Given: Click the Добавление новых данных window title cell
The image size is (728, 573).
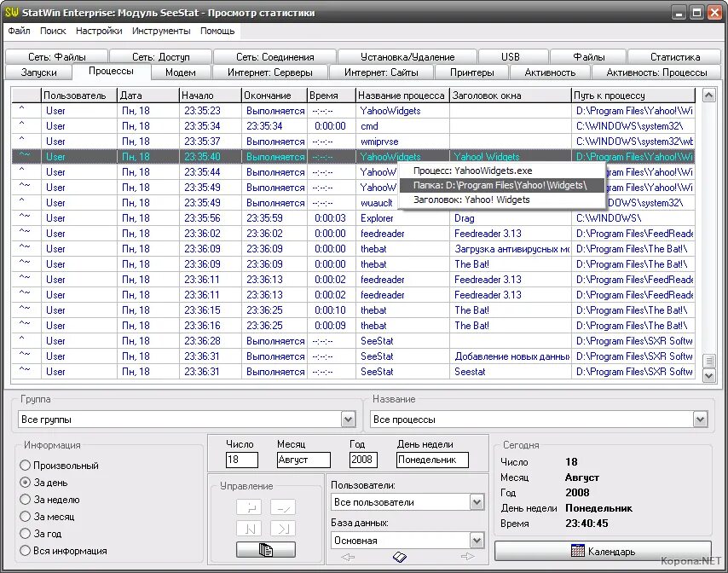Looking at the screenshot, I should (511, 356).
